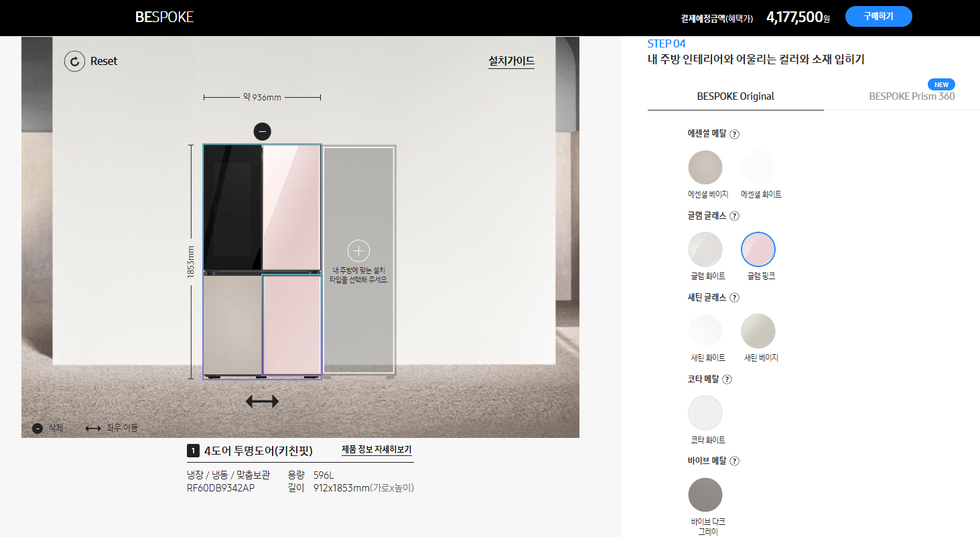
Task: Click the 4도어 투명도어(키친핏) product title
Action: coord(259,451)
